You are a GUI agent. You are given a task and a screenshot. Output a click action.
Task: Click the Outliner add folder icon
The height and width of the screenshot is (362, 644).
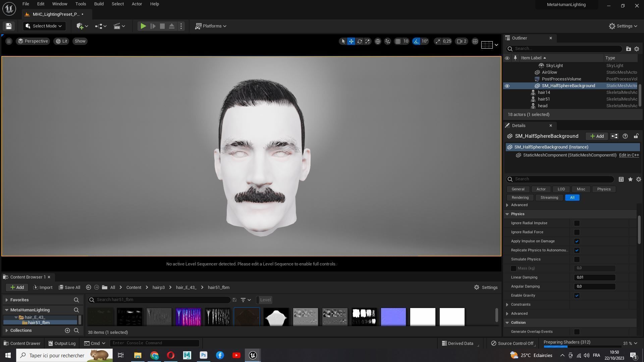[628, 49]
